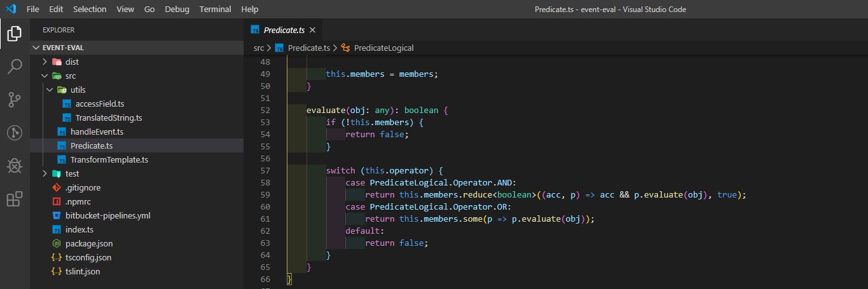This screenshot has height=289, width=868.
Task: Click the tsconfig.json braces icon
Action: [57, 257]
